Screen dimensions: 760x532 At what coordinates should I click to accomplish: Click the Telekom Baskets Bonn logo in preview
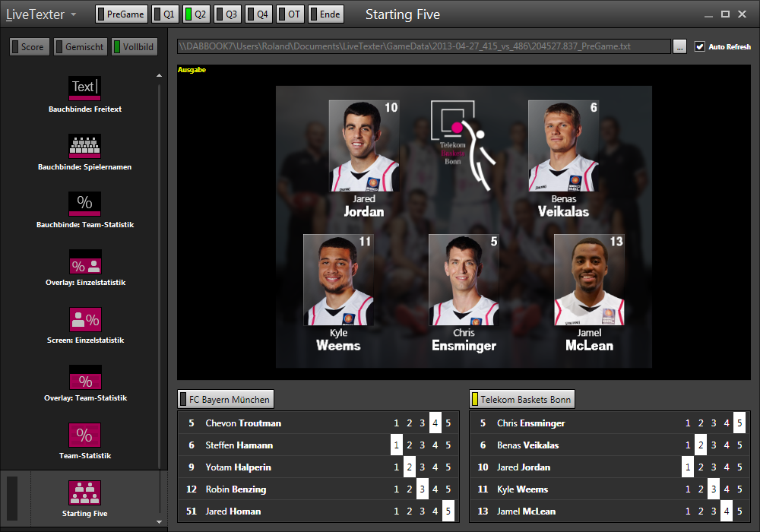463,145
